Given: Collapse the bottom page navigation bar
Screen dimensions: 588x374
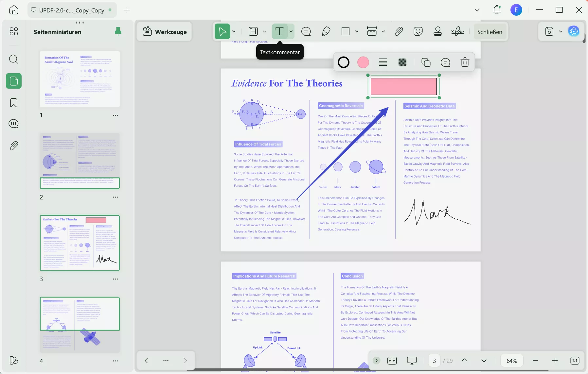Looking at the screenshot, I should 377,360.
